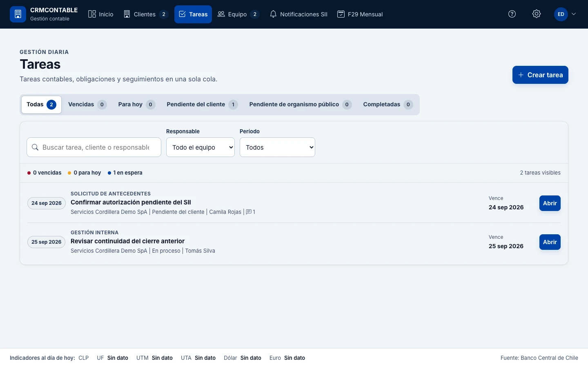Click Fuente: Banco Central de Chile text

(x=539, y=358)
